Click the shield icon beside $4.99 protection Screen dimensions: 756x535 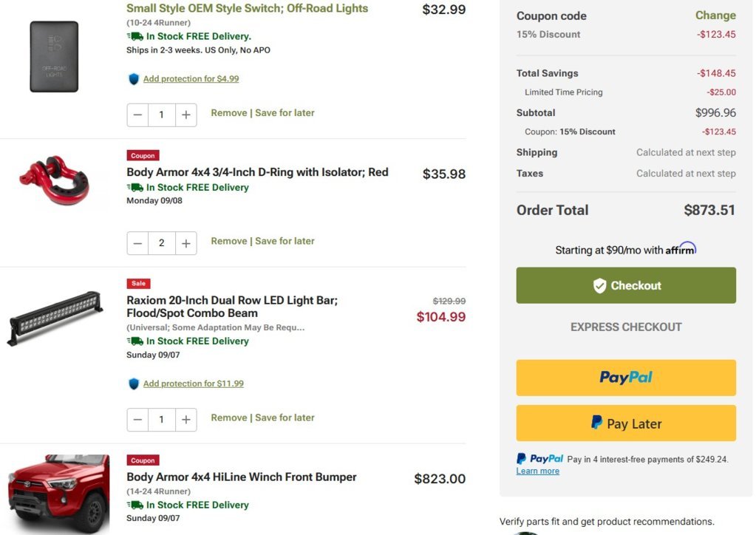point(134,79)
